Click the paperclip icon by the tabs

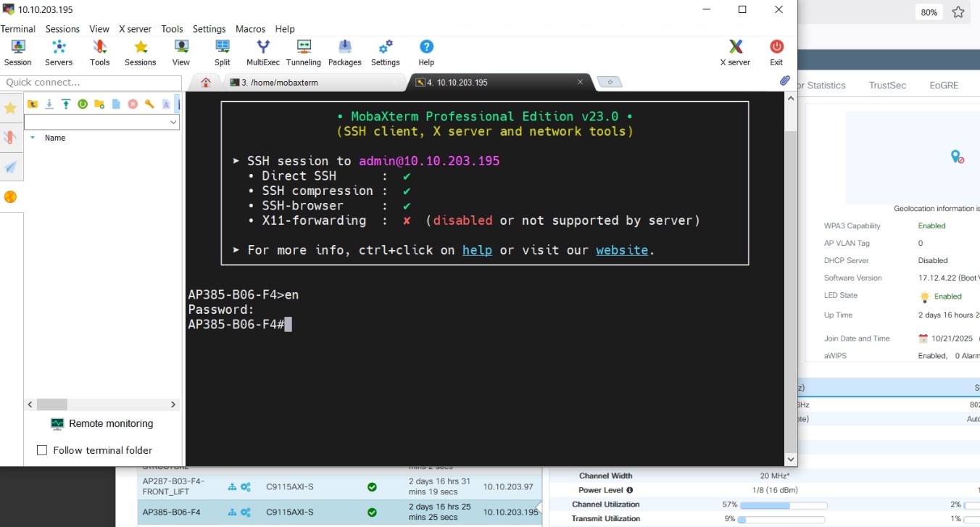pyautogui.click(x=784, y=81)
